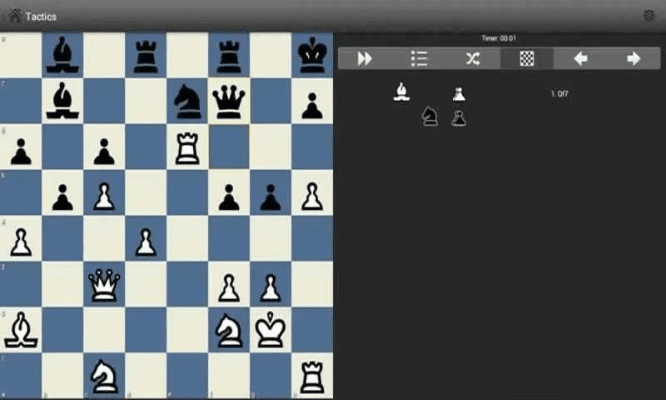This screenshot has height=400, width=666.
Task: Toggle the checkerboard board view button
Action: pyautogui.click(x=527, y=59)
